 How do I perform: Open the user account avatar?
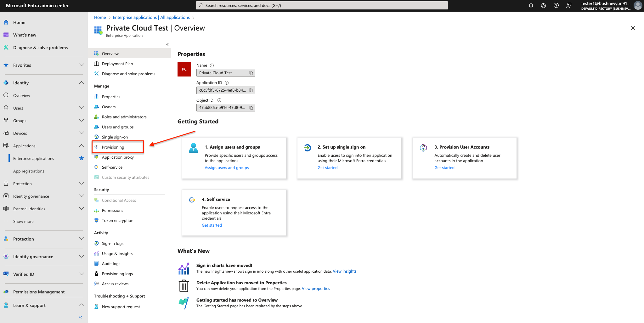click(638, 5)
